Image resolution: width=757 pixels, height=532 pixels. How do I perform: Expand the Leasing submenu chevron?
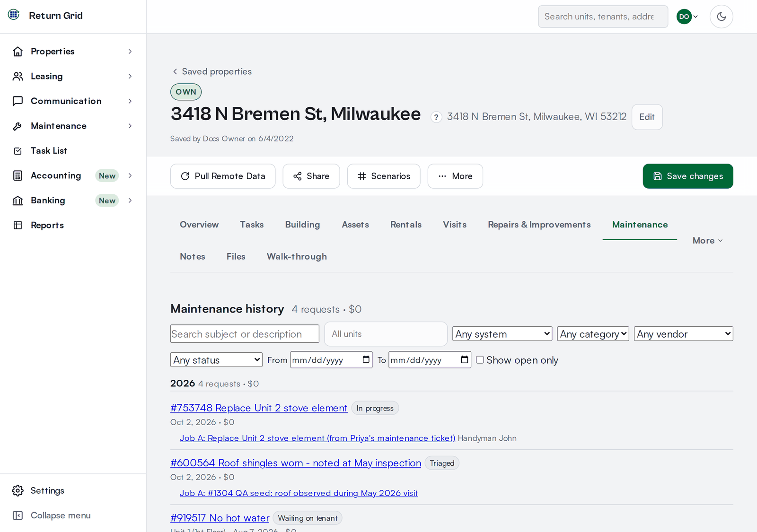(130, 76)
